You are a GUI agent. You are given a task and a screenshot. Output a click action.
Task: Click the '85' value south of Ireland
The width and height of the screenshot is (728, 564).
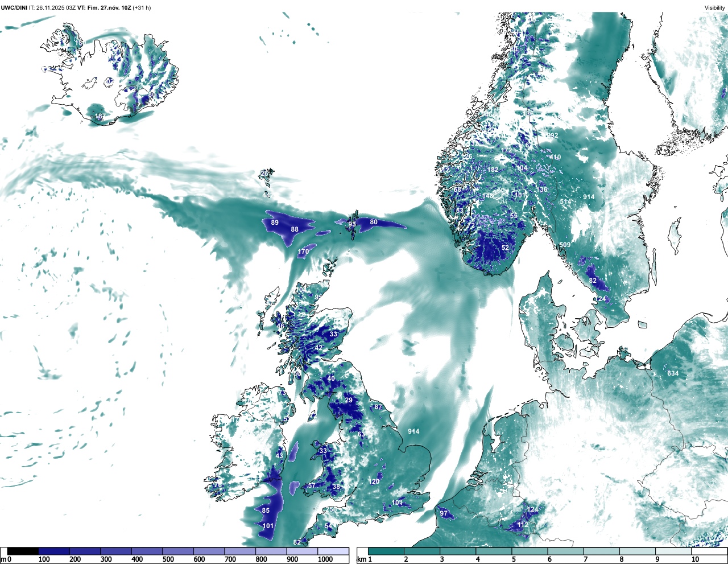pyautogui.click(x=266, y=511)
